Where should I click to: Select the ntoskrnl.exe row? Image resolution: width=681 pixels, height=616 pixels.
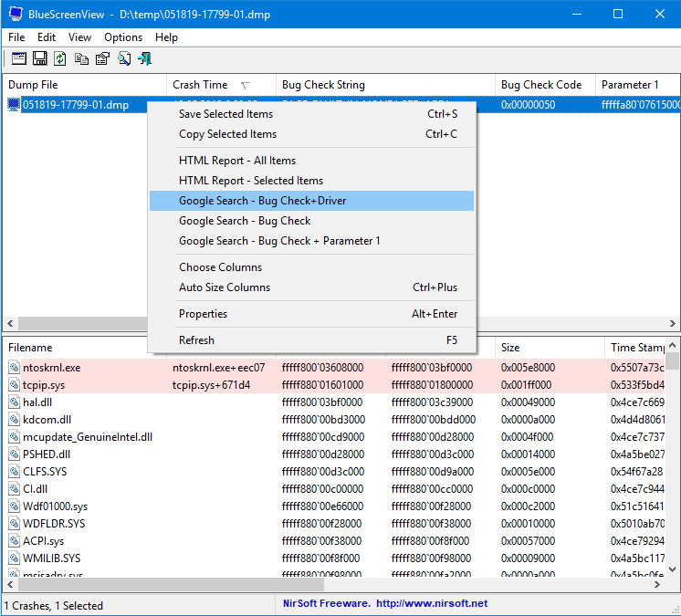tap(52, 368)
